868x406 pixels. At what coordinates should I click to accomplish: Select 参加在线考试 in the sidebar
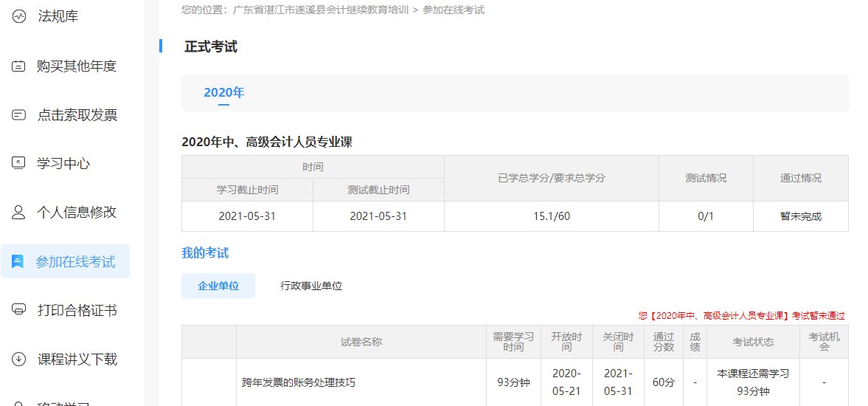click(66, 261)
